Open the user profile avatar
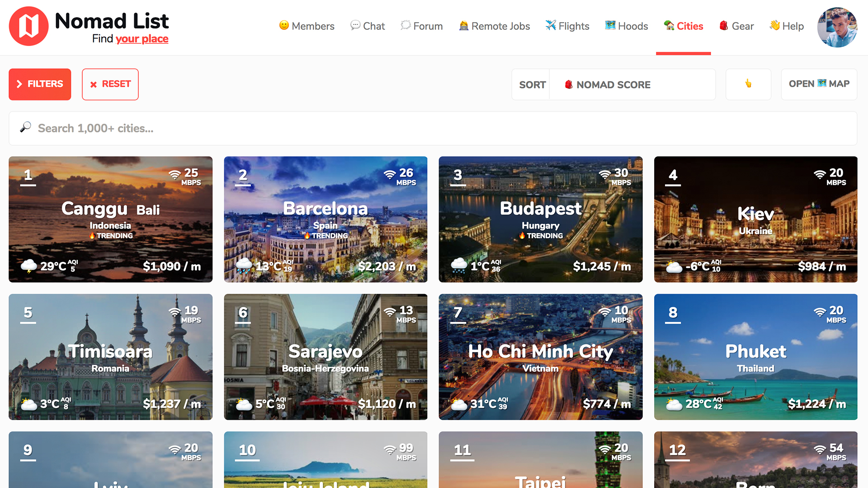The height and width of the screenshot is (488, 868). tap(837, 27)
